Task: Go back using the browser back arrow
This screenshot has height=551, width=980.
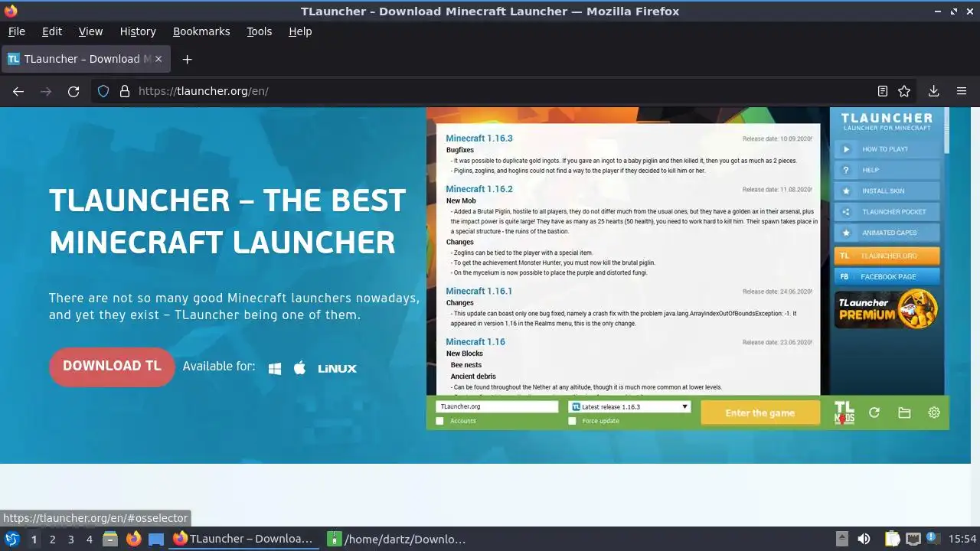Action: (18, 91)
